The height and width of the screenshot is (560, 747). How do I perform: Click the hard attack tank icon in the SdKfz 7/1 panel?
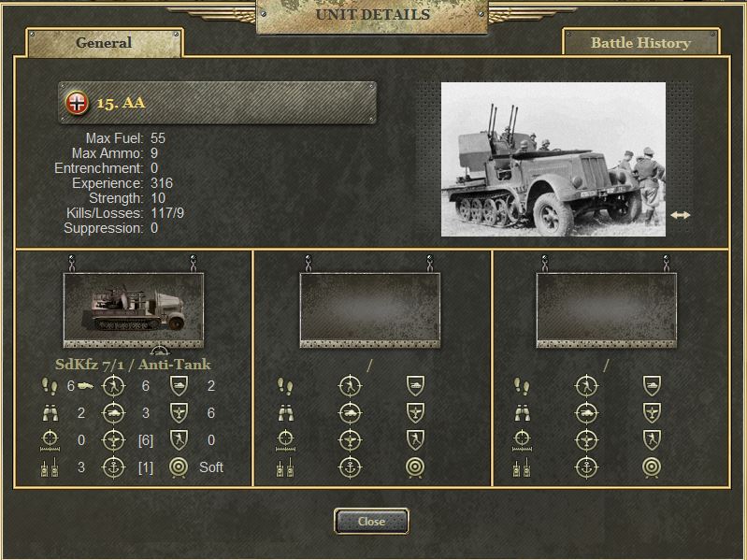tap(113, 413)
